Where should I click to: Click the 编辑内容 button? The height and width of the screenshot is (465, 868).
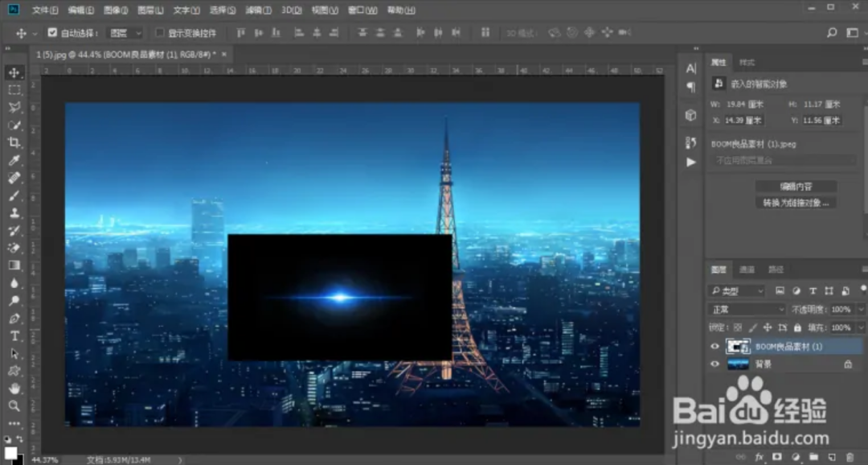click(796, 187)
